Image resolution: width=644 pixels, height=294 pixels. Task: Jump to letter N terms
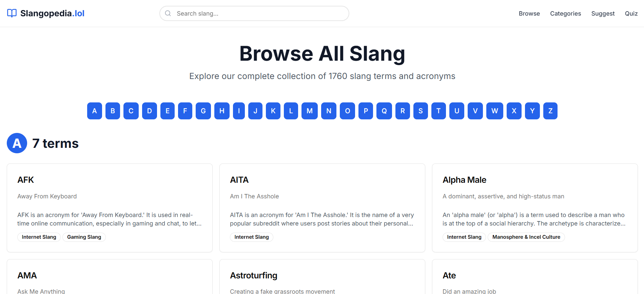pyautogui.click(x=329, y=111)
